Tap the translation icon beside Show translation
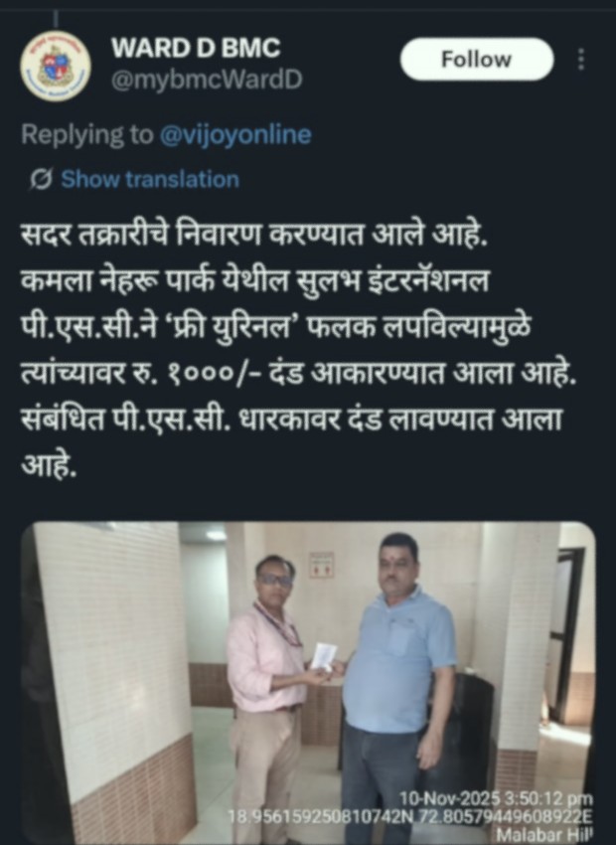Viewport: 616px width, 845px height. (x=41, y=180)
